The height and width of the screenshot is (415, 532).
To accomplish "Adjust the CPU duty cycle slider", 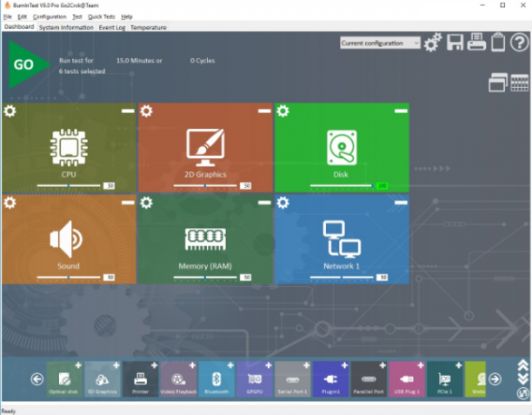I will coord(69,186).
